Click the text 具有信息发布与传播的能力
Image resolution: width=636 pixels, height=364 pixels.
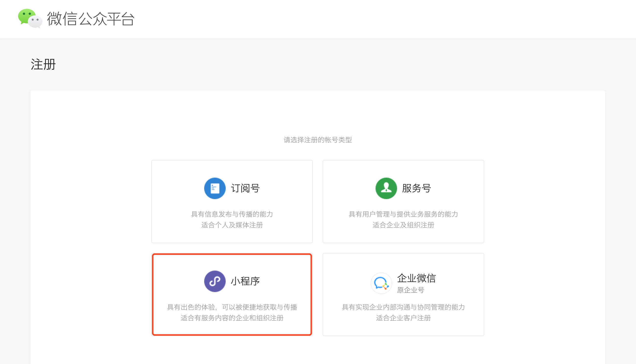tap(232, 214)
